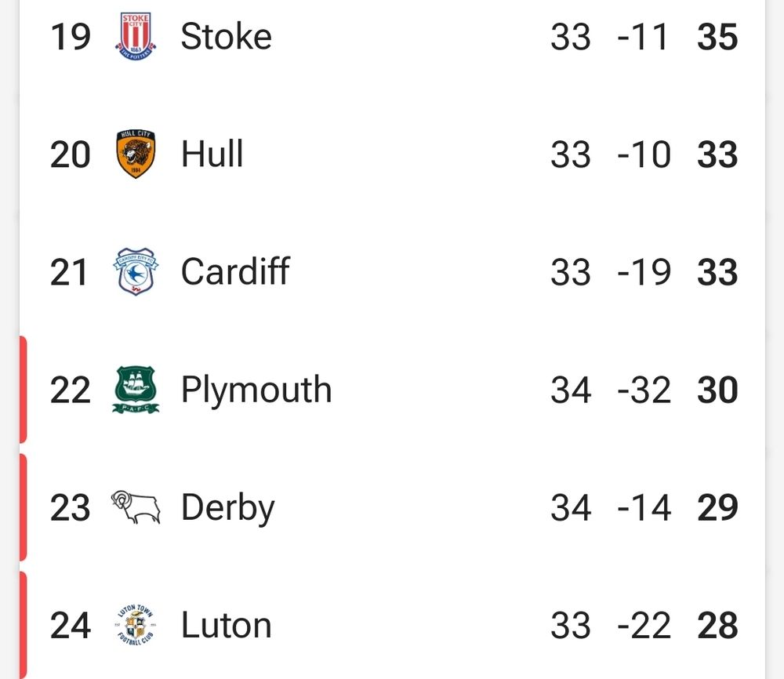Open the Hull team name link
The width and height of the screenshot is (784, 679).
coord(212,154)
